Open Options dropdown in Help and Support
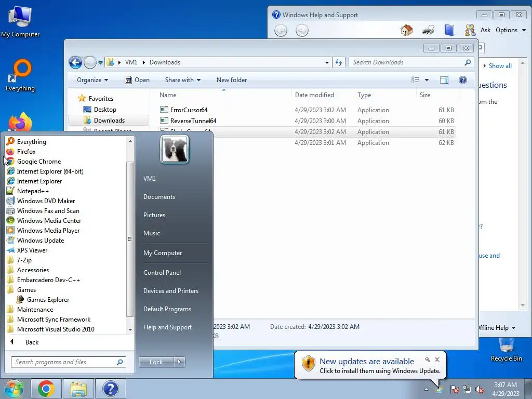The width and height of the screenshot is (532, 399). 510,30
